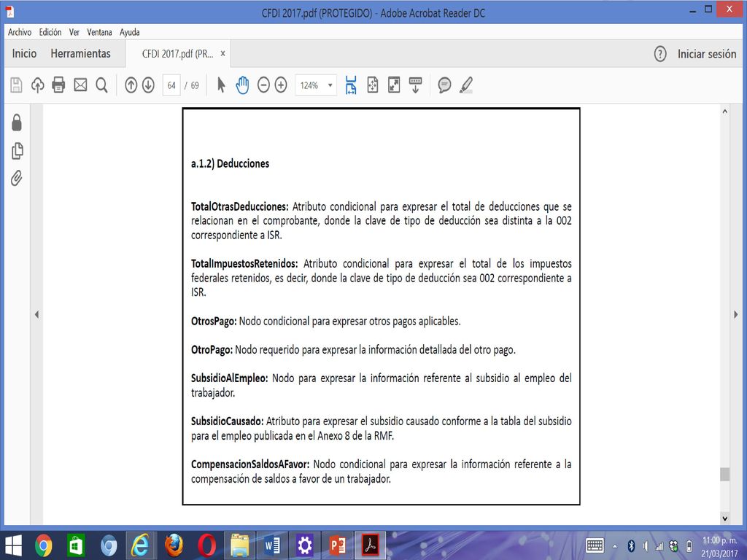The image size is (747, 560).
Task: Click the term TotalImpuestosRetenidos:
Action: click(244, 264)
